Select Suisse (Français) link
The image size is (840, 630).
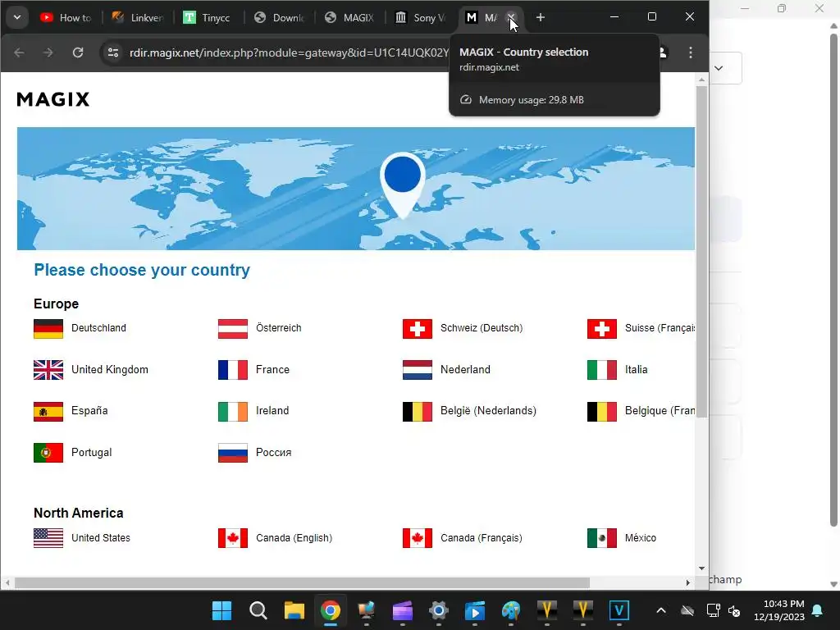(x=660, y=328)
